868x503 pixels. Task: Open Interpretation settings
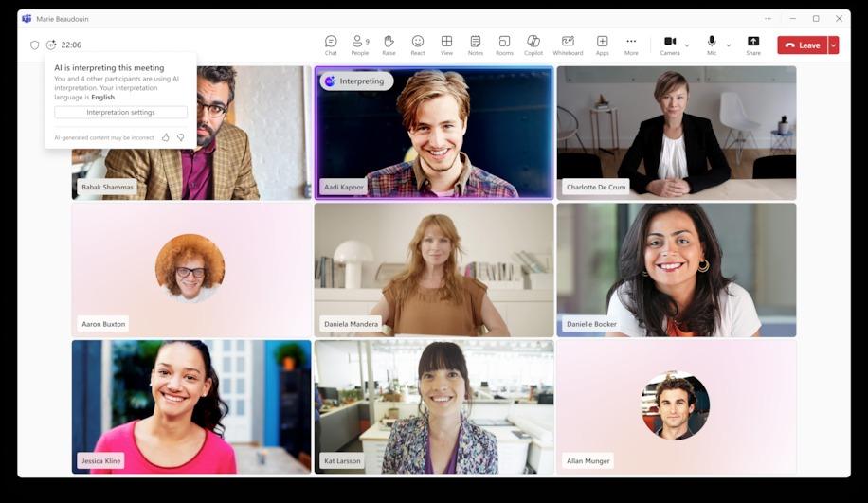pos(120,112)
